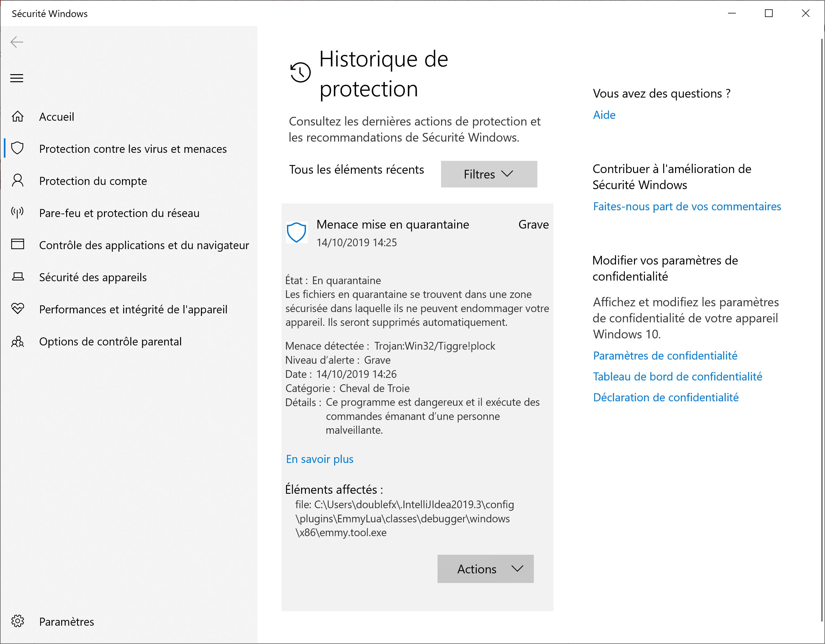Click the Aide help link
Screen dimensions: 825x644
point(604,115)
